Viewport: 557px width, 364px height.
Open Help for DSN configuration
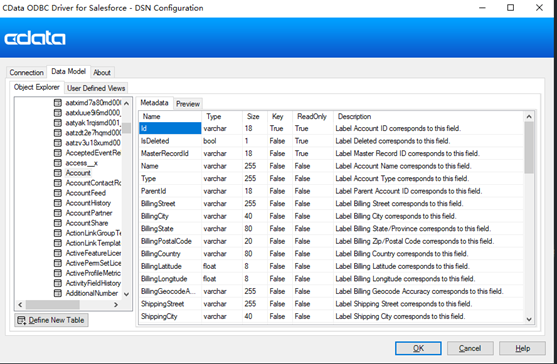522,348
